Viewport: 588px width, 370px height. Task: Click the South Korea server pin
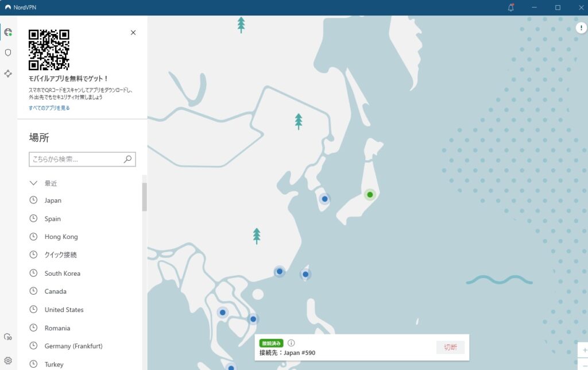325,199
